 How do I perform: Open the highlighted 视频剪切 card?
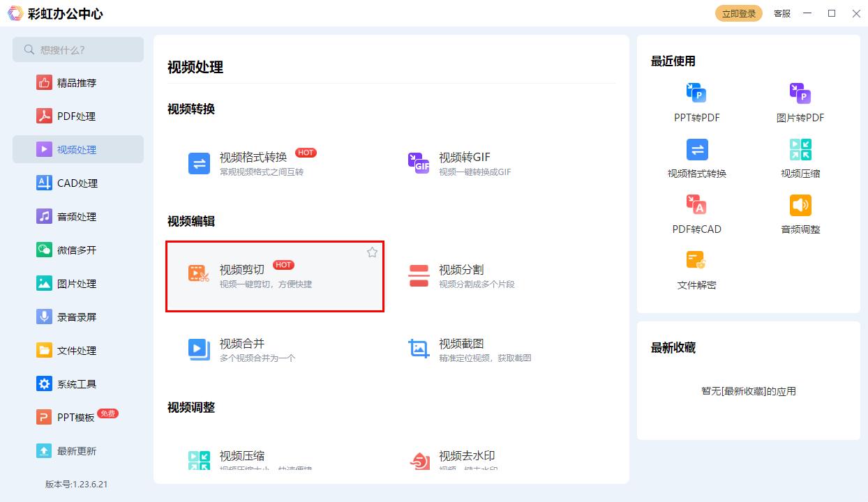[275, 276]
